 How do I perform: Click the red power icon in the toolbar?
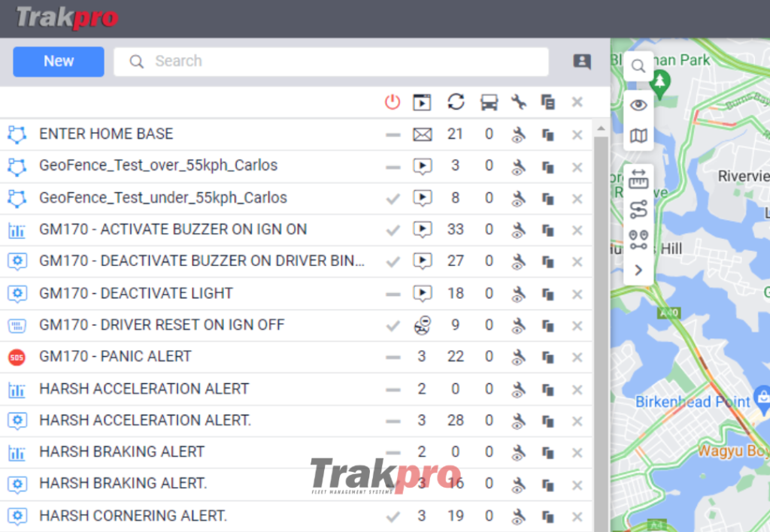[392, 101]
